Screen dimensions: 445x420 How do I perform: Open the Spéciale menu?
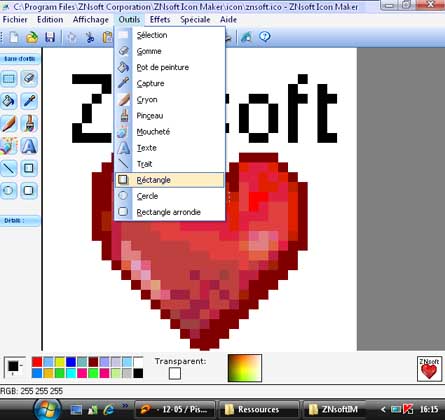[195, 20]
